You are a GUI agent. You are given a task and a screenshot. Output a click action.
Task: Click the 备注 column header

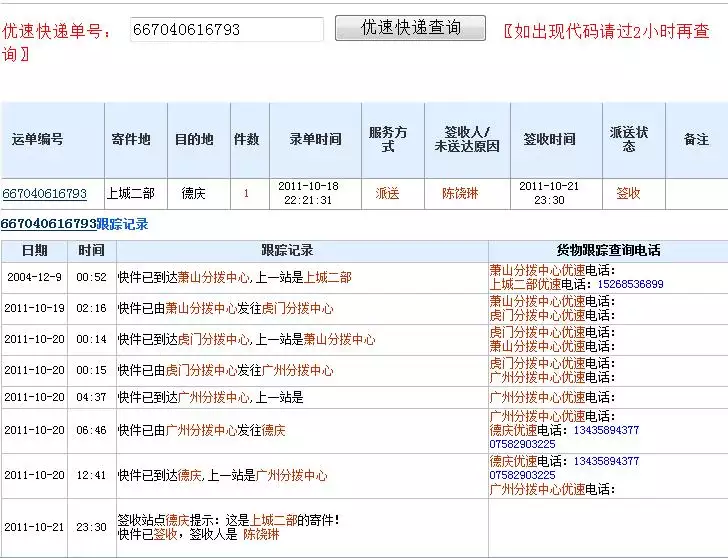tap(696, 139)
